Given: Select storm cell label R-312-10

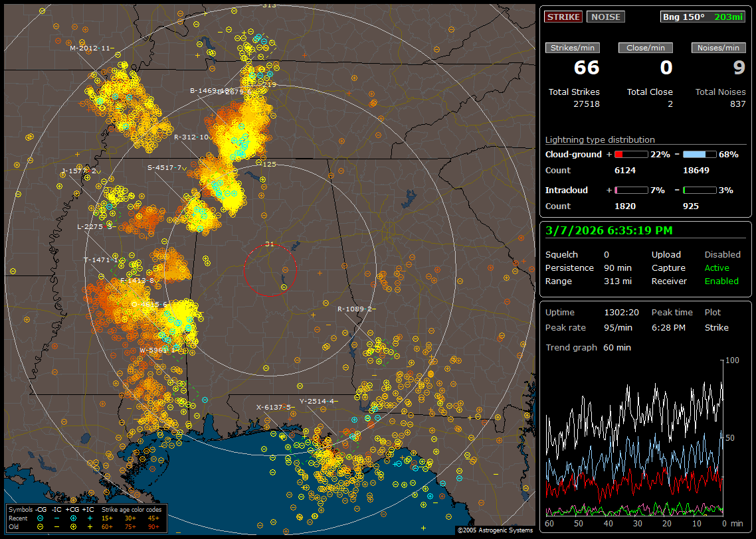Looking at the screenshot, I should pyautogui.click(x=191, y=137).
